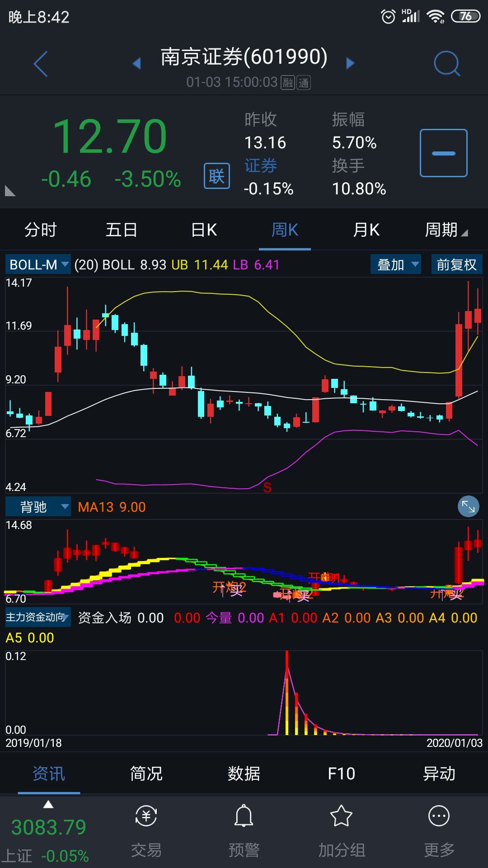Tap the battery 76 indicator
This screenshot has height=868, width=488.
click(465, 17)
